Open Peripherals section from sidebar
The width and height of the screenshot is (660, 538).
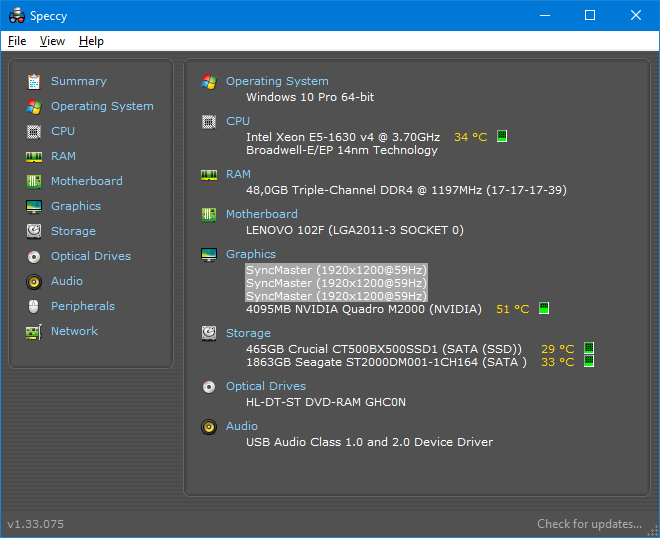tap(83, 306)
